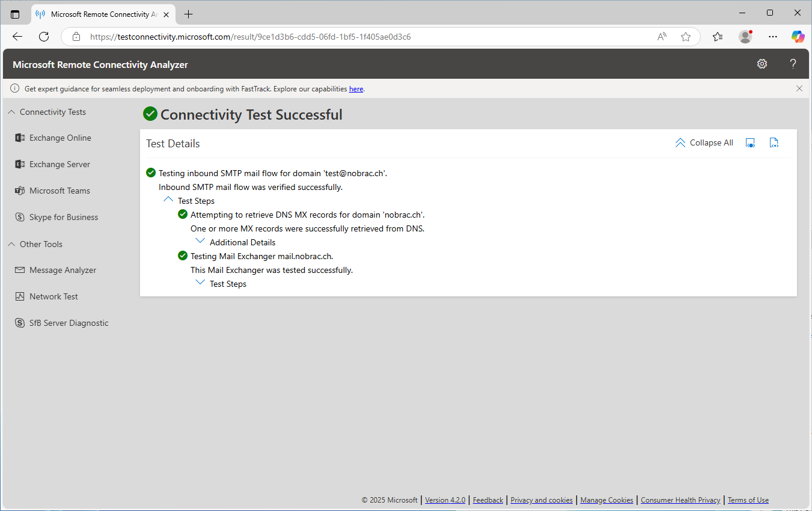Select 'Inbound SMTP mail flow was verified successfully' text
Viewport: 812px width, 511px height.
(x=251, y=187)
